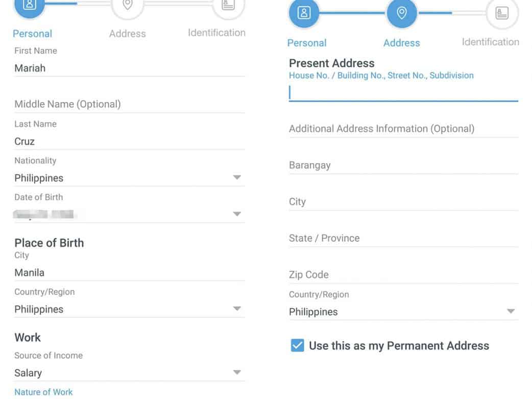Click the Additional Address Information field

click(x=403, y=129)
